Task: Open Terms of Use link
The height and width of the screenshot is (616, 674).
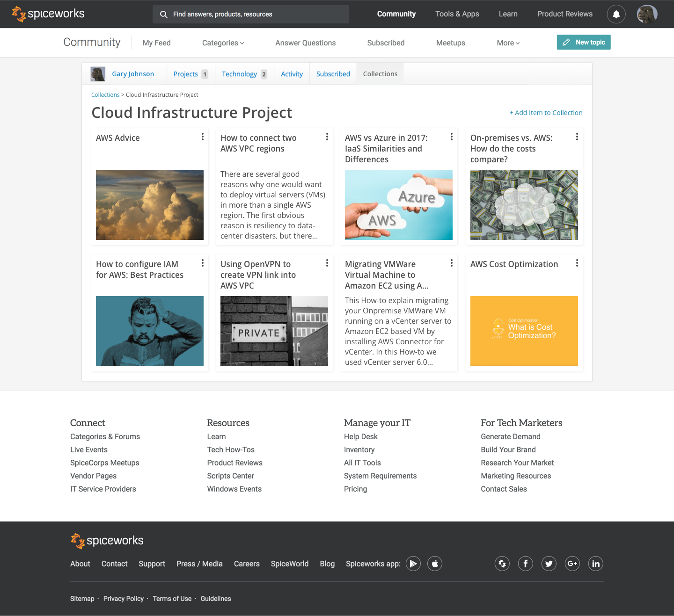Action: point(172,599)
